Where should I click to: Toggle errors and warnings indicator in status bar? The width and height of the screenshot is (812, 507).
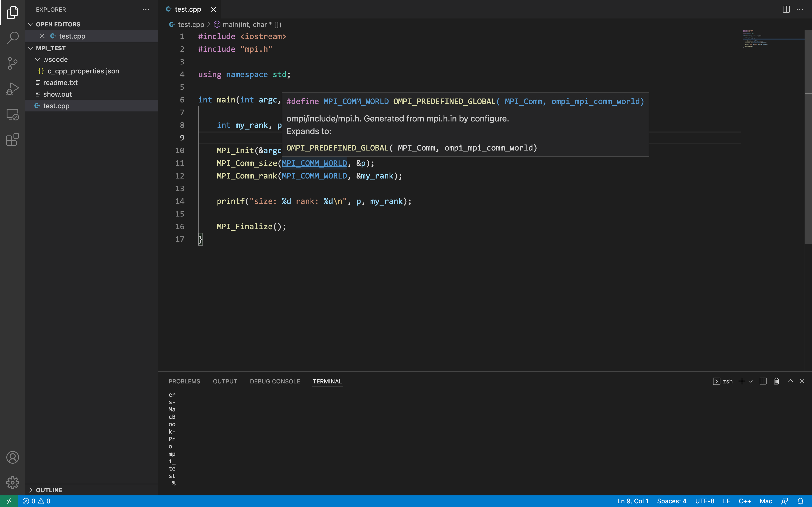click(36, 501)
